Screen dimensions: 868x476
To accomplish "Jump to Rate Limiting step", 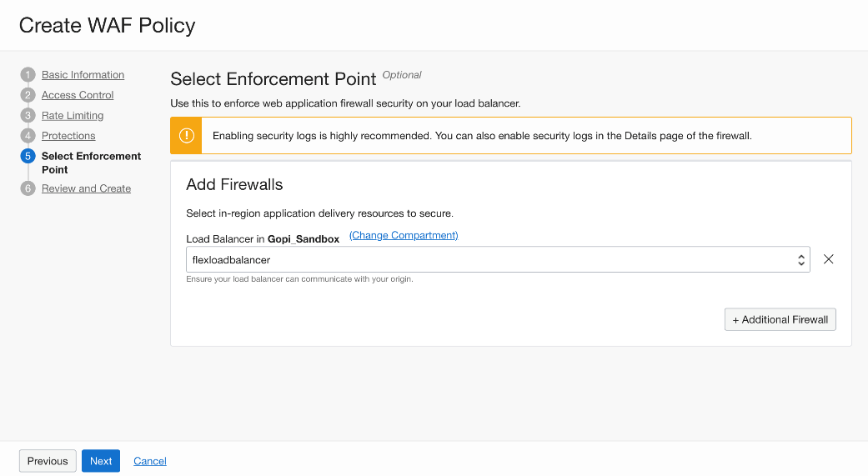I will pyautogui.click(x=73, y=116).
